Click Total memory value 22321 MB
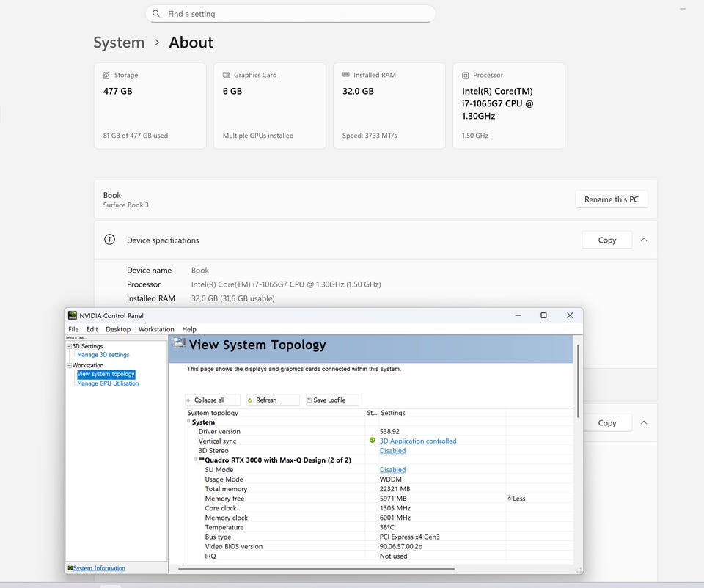This screenshot has width=704, height=588. point(395,489)
